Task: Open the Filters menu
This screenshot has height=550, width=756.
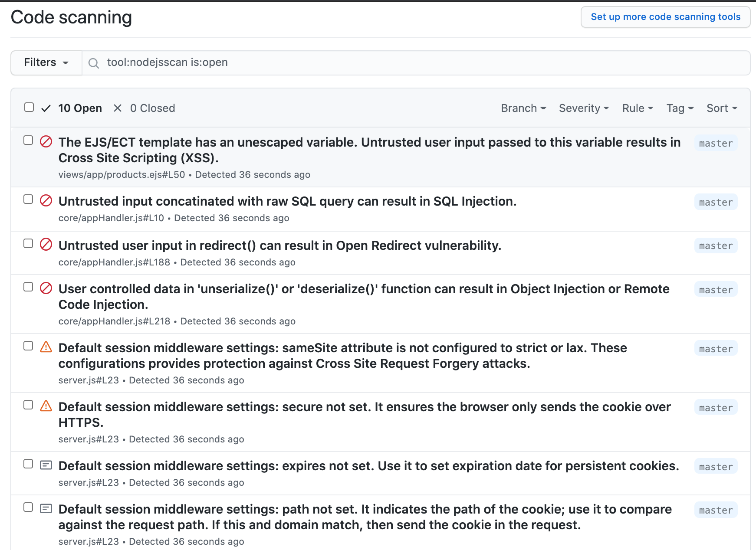Action: 46,62
